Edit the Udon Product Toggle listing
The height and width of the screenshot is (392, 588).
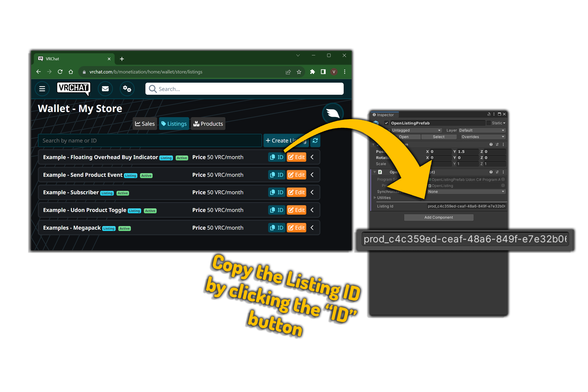coord(296,210)
